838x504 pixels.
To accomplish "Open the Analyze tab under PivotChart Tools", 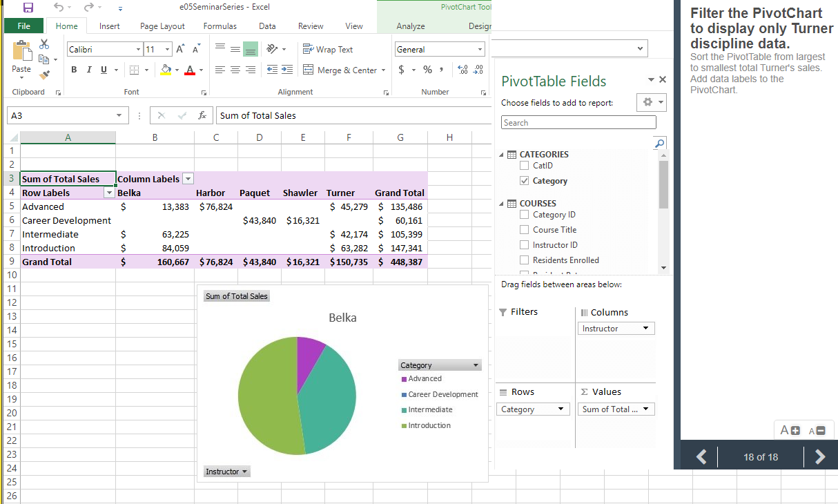I will click(x=410, y=26).
